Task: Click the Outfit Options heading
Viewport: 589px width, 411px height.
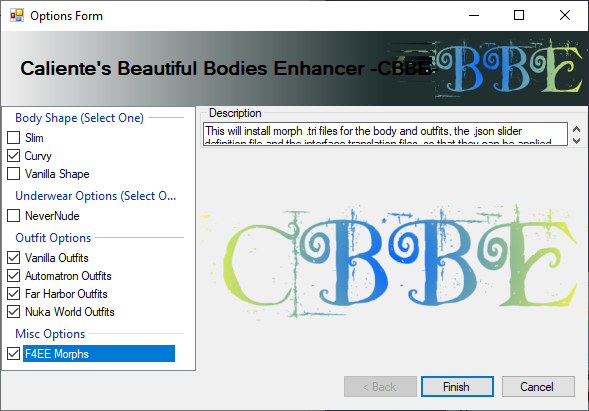Action: click(x=53, y=238)
